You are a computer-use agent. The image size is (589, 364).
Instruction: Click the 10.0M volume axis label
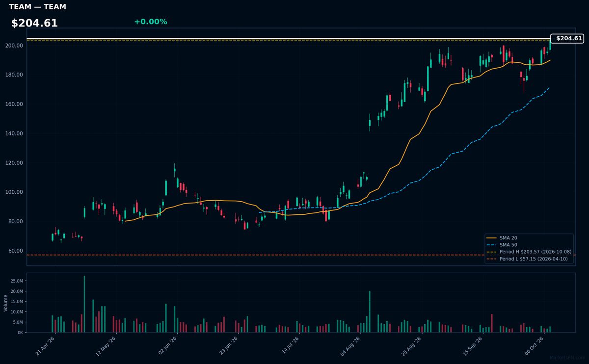coord(16,312)
